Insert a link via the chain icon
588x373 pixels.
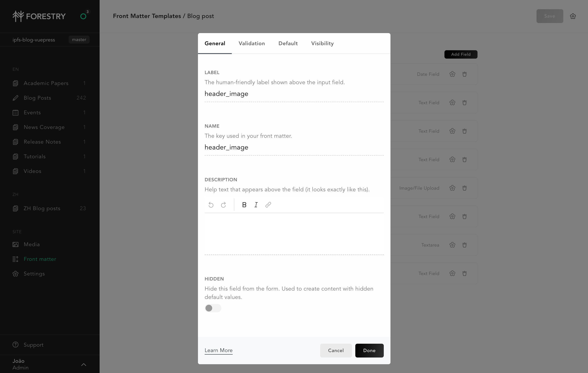(268, 205)
